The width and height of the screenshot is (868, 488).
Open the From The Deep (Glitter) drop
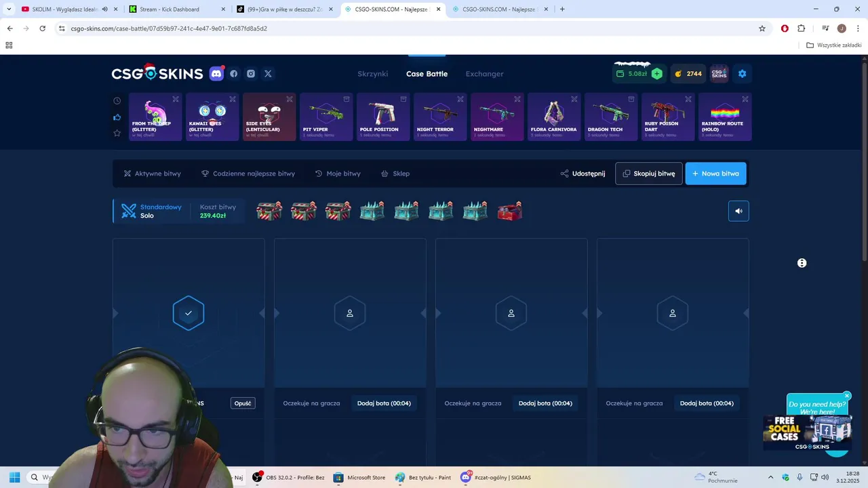pyautogui.click(x=155, y=117)
